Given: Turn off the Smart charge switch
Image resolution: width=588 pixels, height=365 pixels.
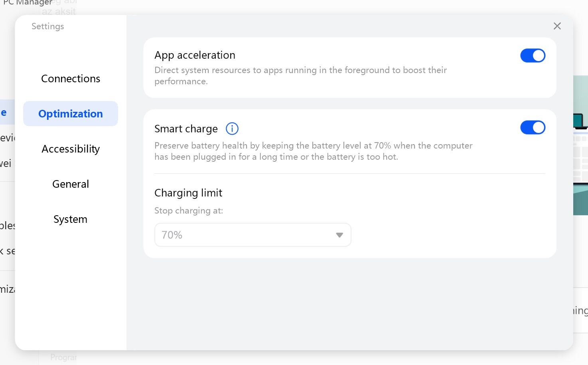Looking at the screenshot, I should point(532,127).
